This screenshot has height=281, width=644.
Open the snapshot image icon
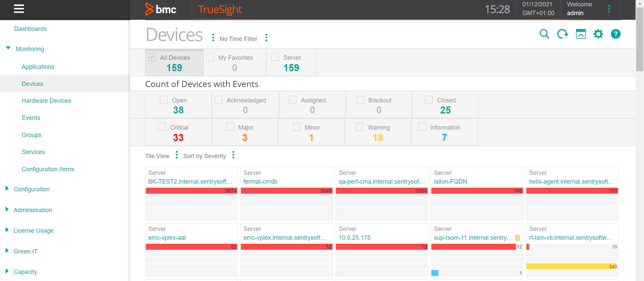tap(581, 34)
